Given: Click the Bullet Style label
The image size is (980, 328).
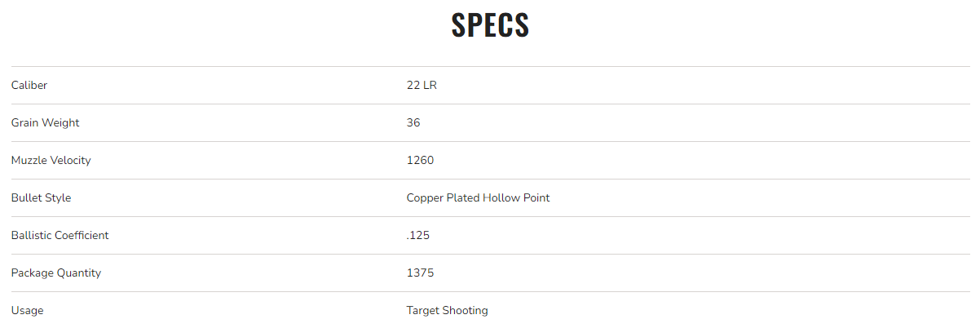Looking at the screenshot, I should pyautogui.click(x=41, y=198).
